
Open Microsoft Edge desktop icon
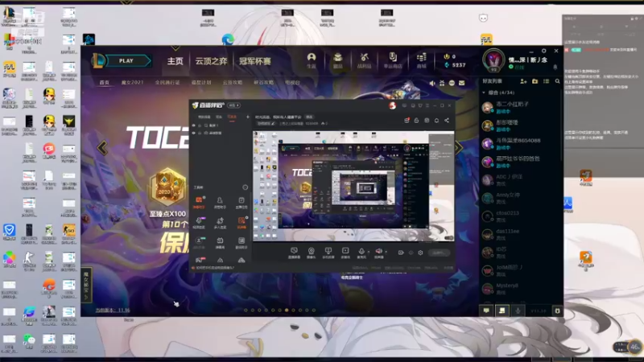click(228, 39)
